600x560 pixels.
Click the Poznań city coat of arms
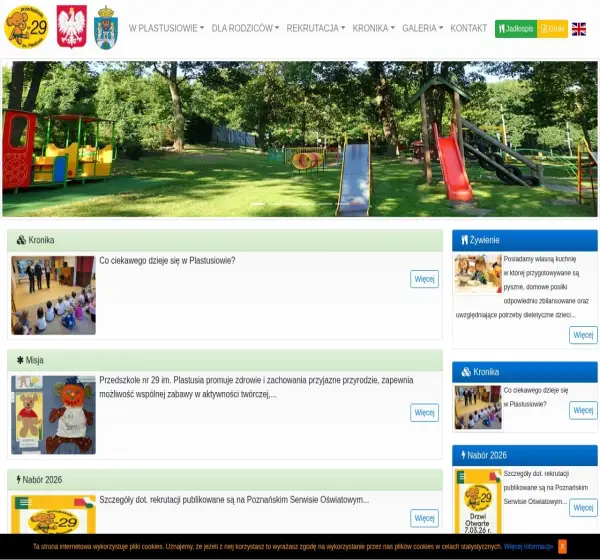106,28
